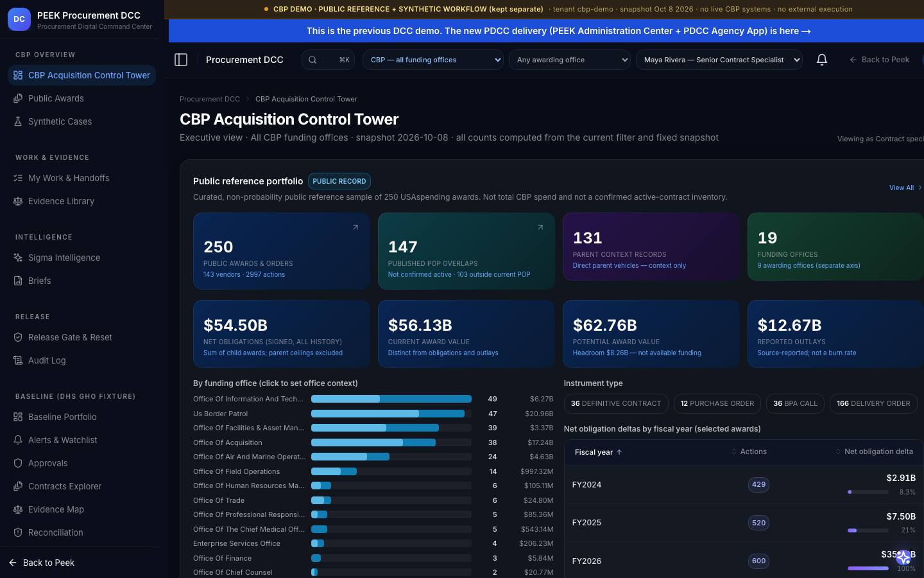Click the 429 actions badge for FY2024
Viewport: 924px width, 578px height.
click(x=758, y=484)
